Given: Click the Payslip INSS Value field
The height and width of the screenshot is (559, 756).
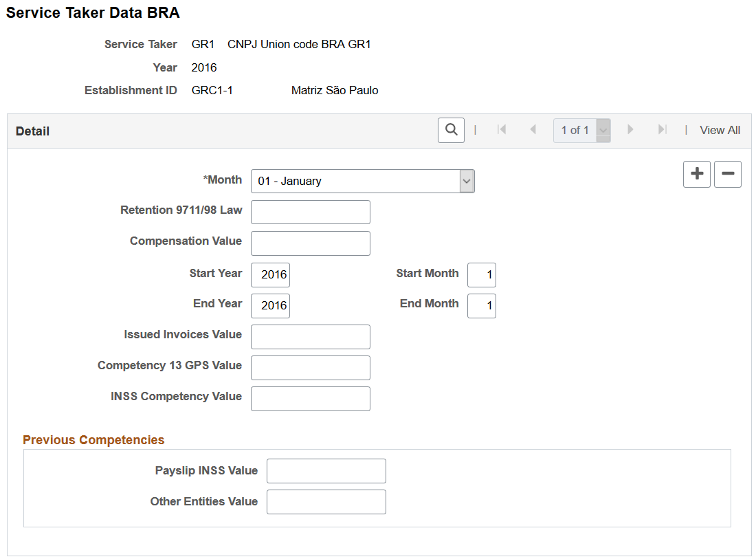Looking at the screenshot, I should 326,470.
